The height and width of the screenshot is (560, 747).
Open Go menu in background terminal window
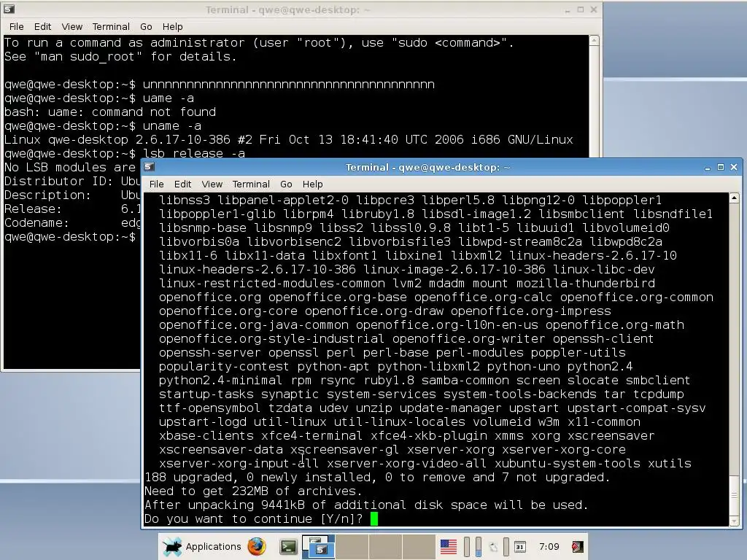pyautogui.click(x=146, y=27)
